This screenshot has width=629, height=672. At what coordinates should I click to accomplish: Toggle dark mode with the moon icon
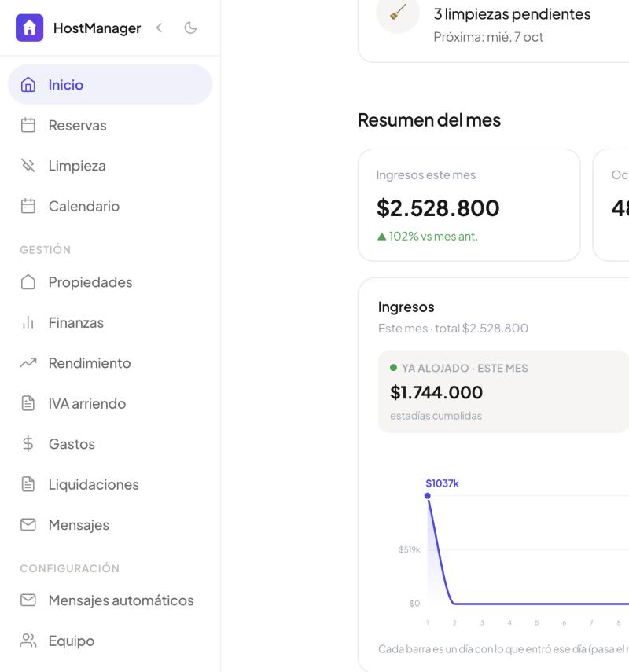[x=190, y=28]
